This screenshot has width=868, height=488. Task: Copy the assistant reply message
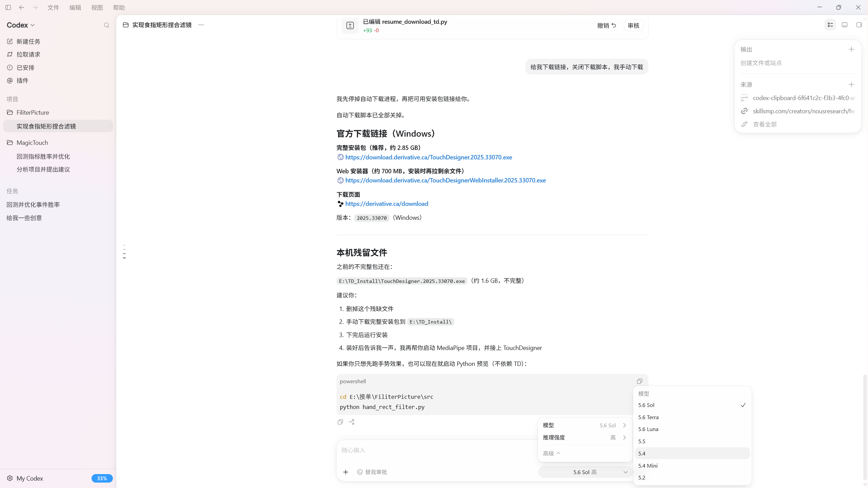340,422
